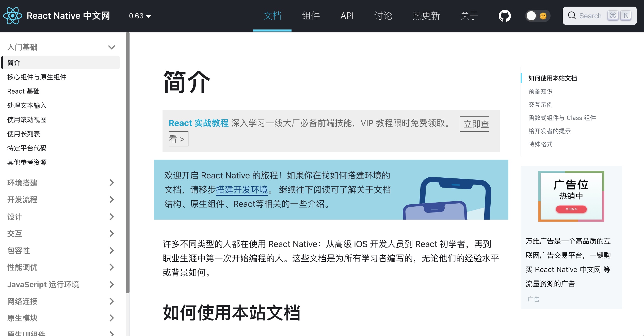Select the 组件 tab
The width and height of the screenshot is (644, 336).
pyautogui.click(x=310, y=15)
